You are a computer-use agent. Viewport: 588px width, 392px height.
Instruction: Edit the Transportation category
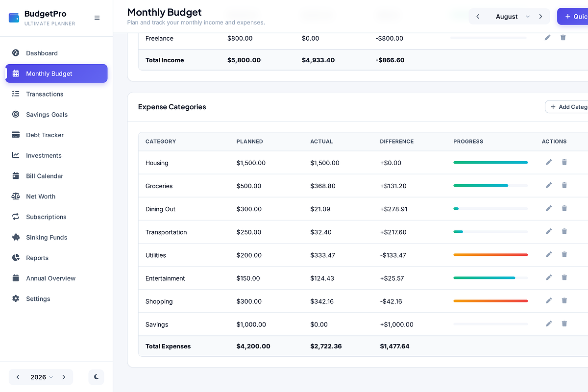pos(549,231)
